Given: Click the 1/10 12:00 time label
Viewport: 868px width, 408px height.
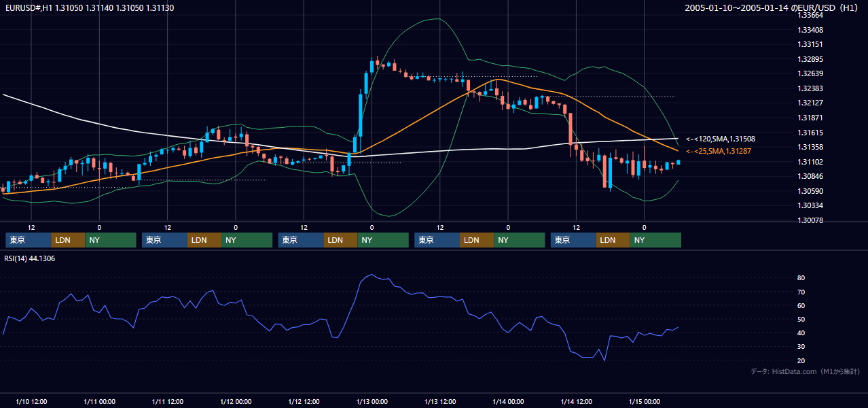Looking at the screenshot, I should pyautogui.click(x=31, y=402).
